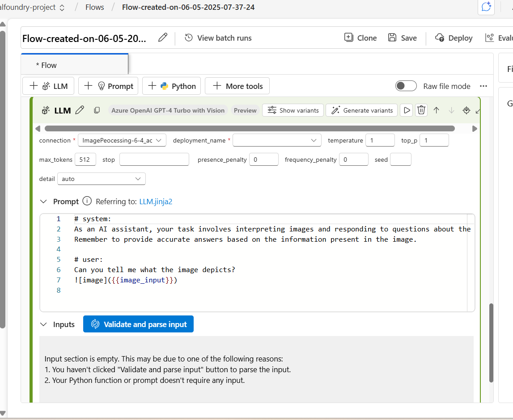The width and height of the screenshot is (513, 420).
Task: Select the Flow tab
Action: (x=75, y=64)
